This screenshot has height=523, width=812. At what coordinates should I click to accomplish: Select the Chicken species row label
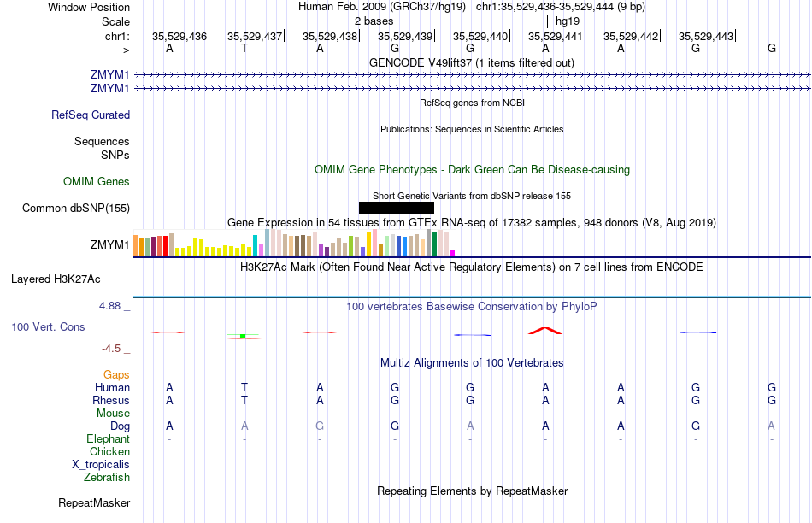tap(109, 451)
